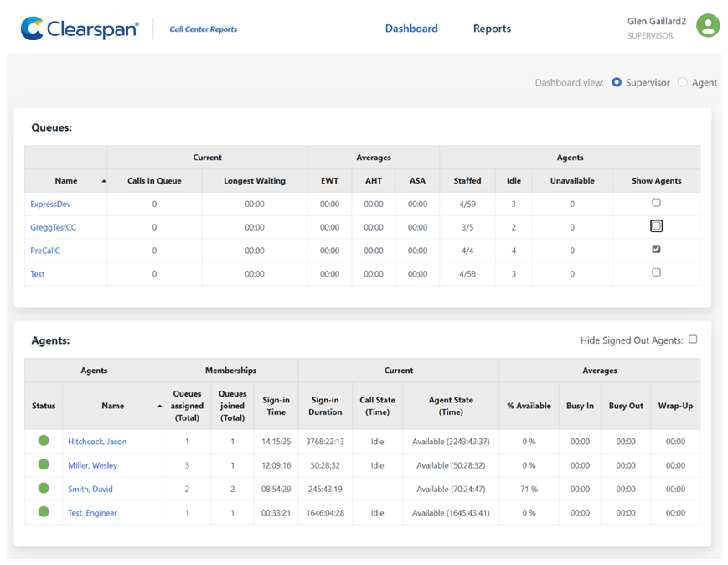Image resolution: width=728 pixels, height=565 pixels.
Task: Check Show Agents for GreggTestCC queue
Action: click(x=656, y=225)
